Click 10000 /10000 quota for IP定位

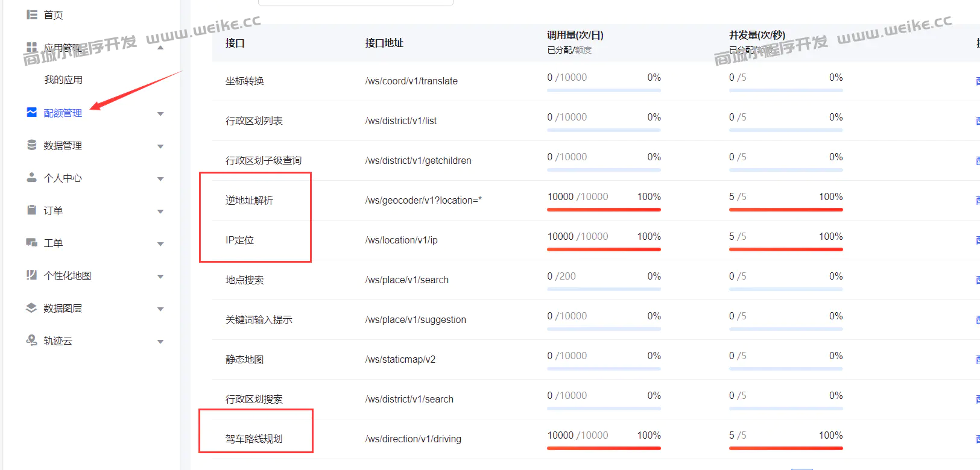coord(578,236)
